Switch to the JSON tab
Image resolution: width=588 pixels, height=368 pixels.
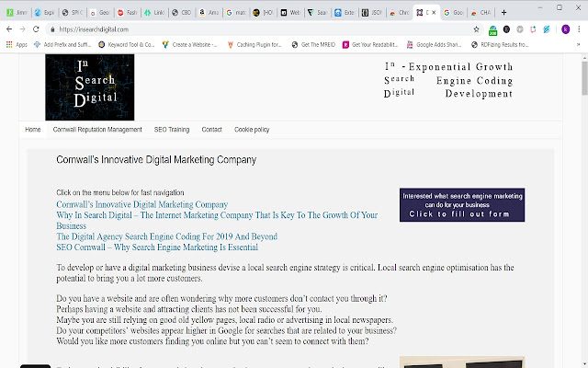click(x=372, y=12)
